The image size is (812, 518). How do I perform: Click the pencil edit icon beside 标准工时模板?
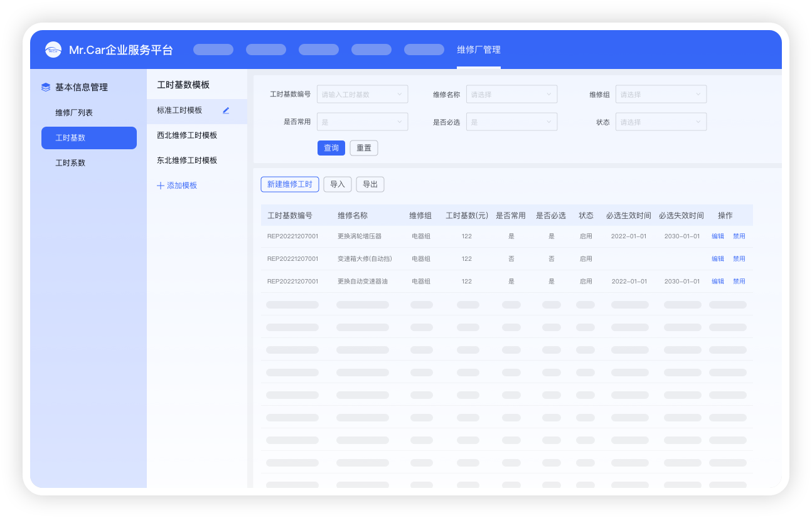pyautogui.click(x=226, y=110)
